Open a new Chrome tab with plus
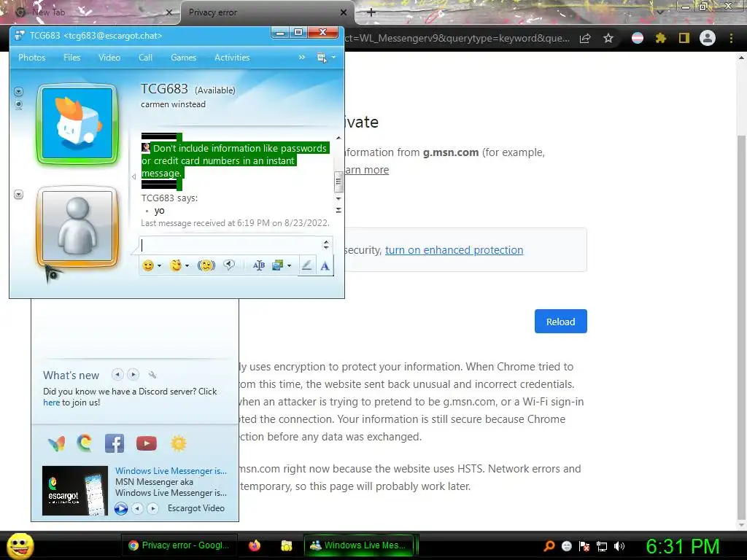Image resolution: width=747 pixels, height=560 pixels. tap(371, 12)
